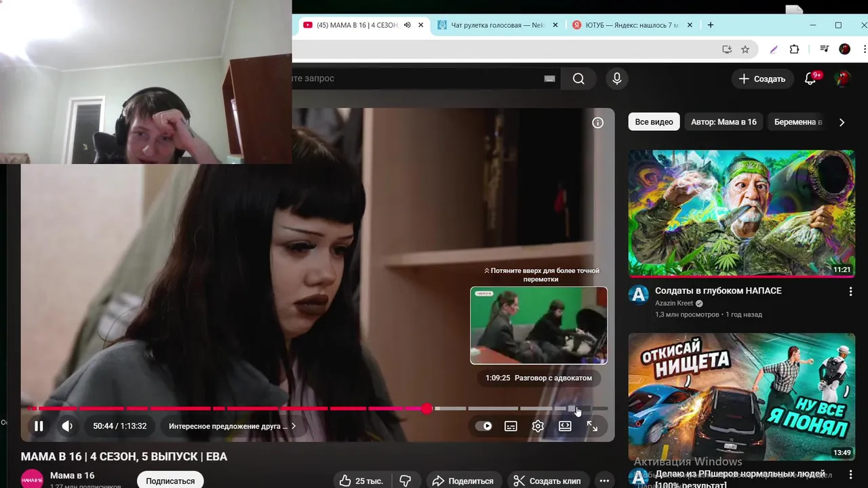Mute the video volume speaker icon
The image size is (868, 488).
point(66,426)
